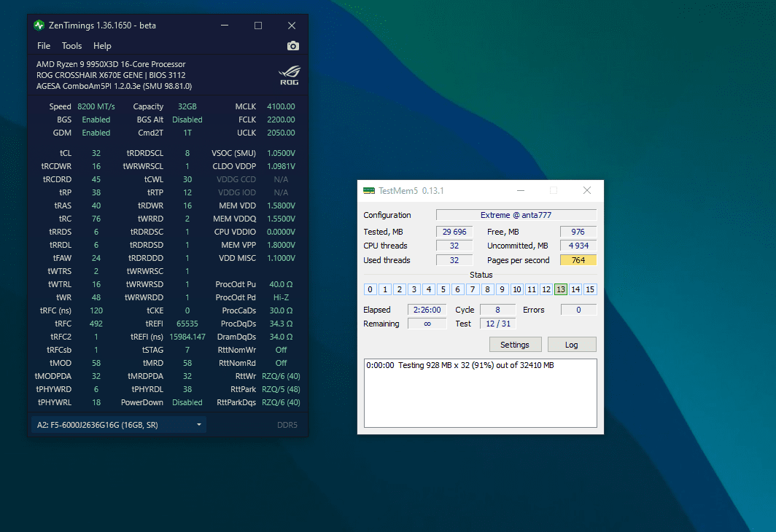Select thread status box 3
This screenshot has width=776, height=532.
coord(414,289)
